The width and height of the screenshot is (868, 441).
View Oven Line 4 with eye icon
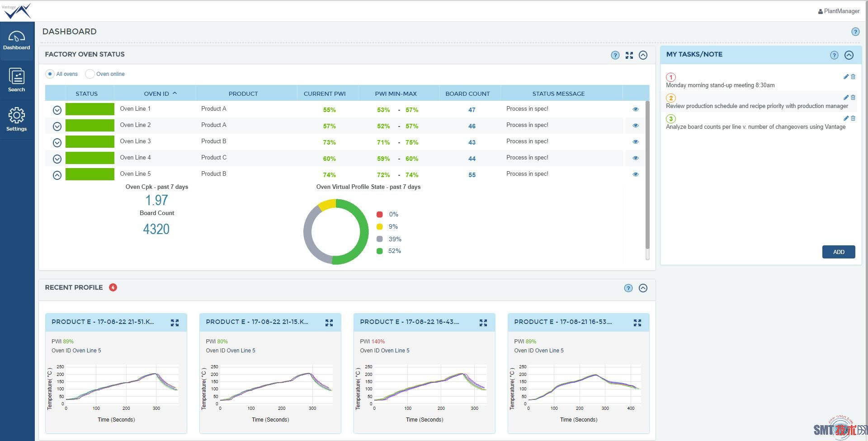pos(635,158)
